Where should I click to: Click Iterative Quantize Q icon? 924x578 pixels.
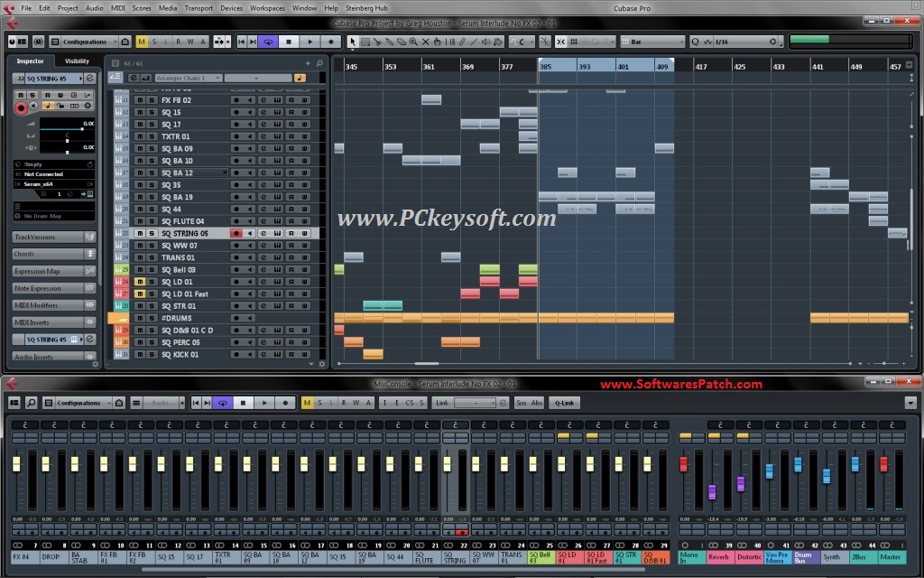click(x=695, y=42)
